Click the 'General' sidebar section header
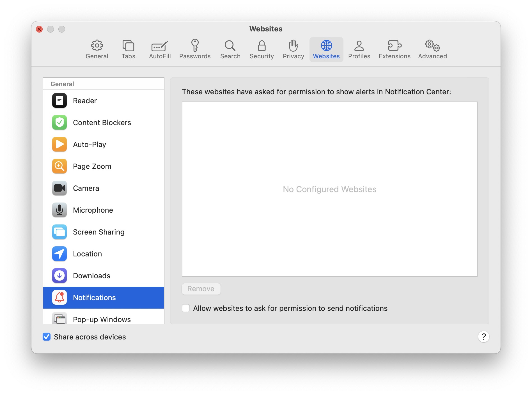532x395 pixels. (x=62, y=84)
